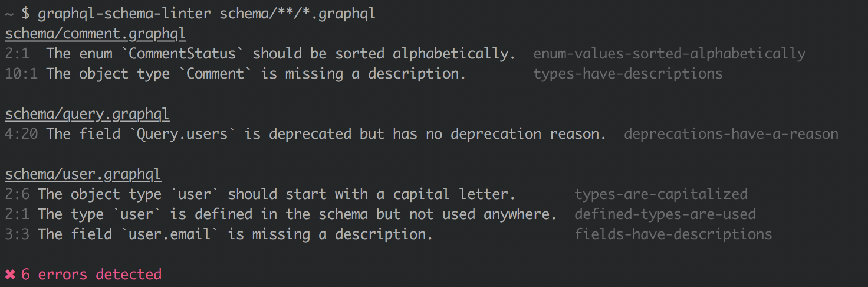Open the schema/query.graphql file link
Viewport: 868px width, 287px height.
tap(87, 114)
